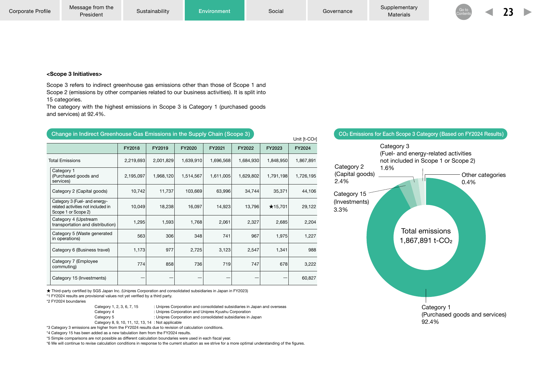Click the Scope 3 Initiatives heading

(74, 74)
